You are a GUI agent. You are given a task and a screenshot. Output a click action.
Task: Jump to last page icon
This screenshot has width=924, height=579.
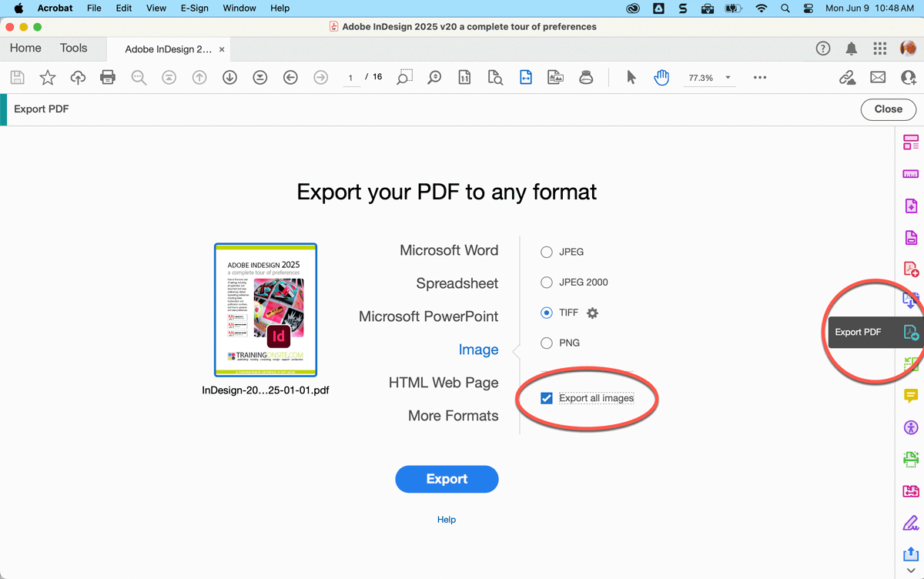click(260, 78)
